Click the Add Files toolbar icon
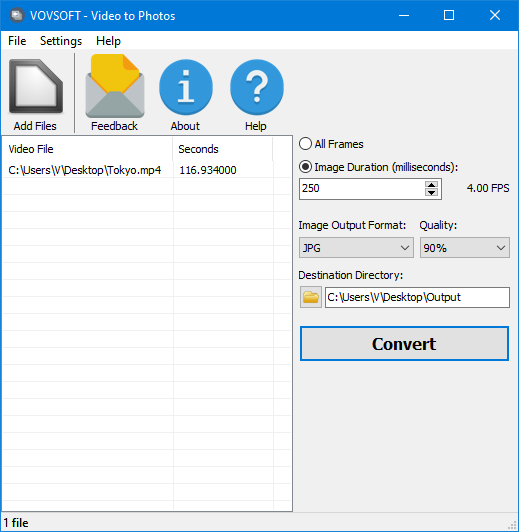Image resolution: width=519 pixels, height=532 pixels. [x=36, y=86]
